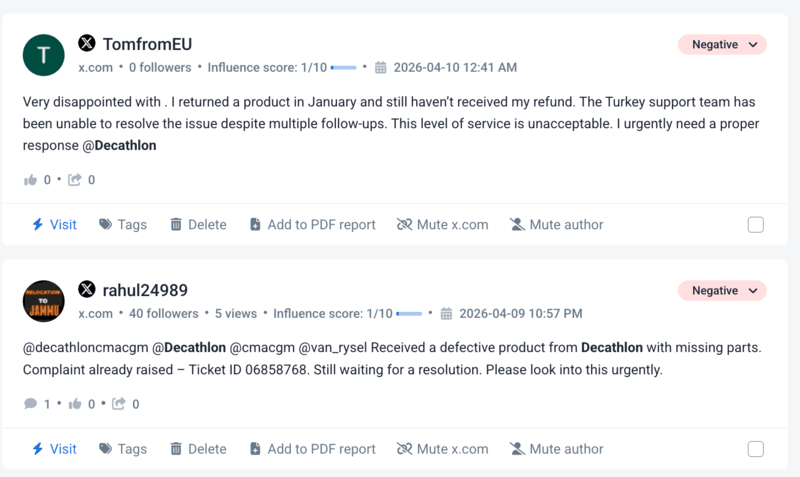
Task: Mute author TomfromEU
Action: tap(556, 225)
